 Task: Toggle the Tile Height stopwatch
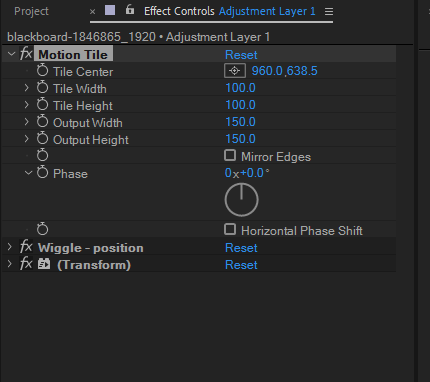[42, 105]
